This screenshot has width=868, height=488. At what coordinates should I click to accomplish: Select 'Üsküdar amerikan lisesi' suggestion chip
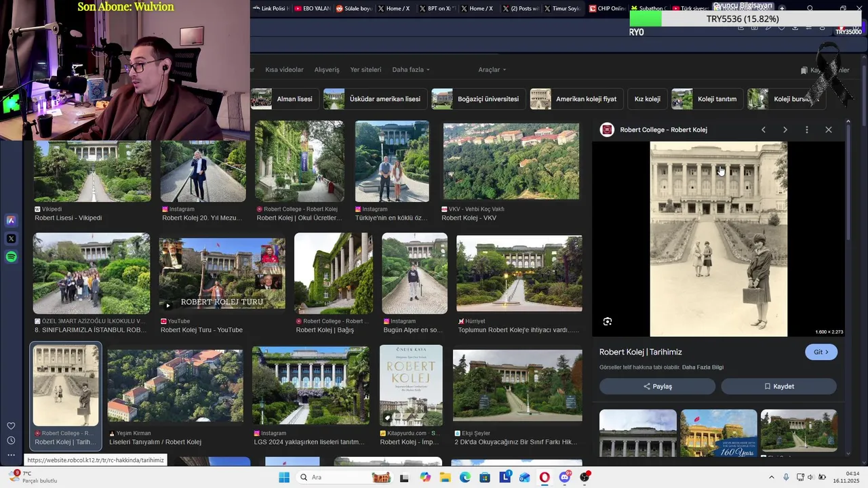tap(375, 99)
